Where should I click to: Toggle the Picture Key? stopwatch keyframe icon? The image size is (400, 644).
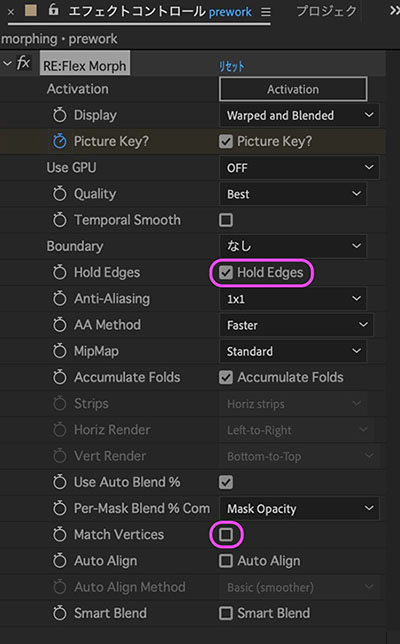(60, 141)
